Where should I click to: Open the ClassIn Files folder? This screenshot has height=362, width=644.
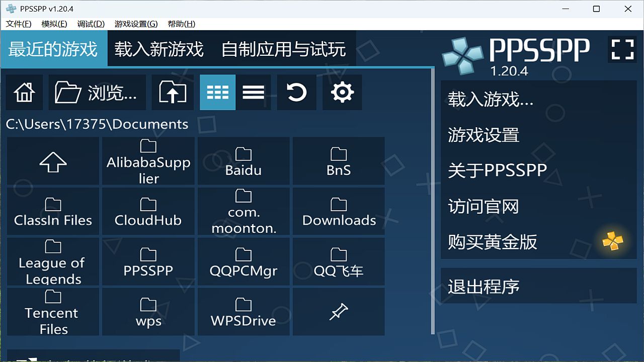coord(53,211)
